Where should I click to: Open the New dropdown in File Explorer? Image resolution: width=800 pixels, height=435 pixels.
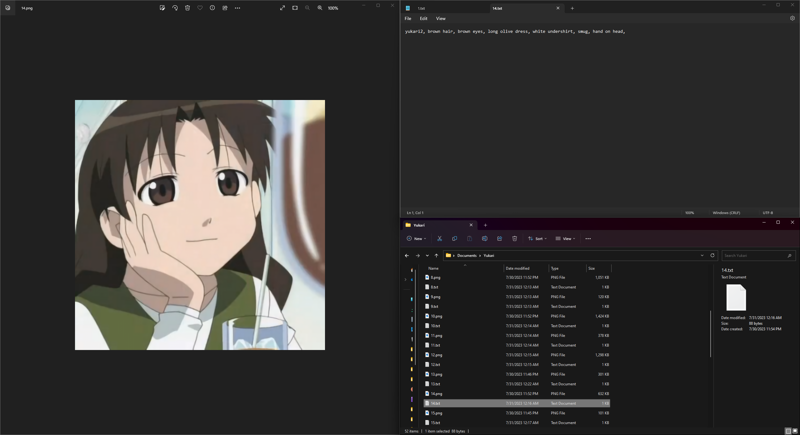pos(417,239)
